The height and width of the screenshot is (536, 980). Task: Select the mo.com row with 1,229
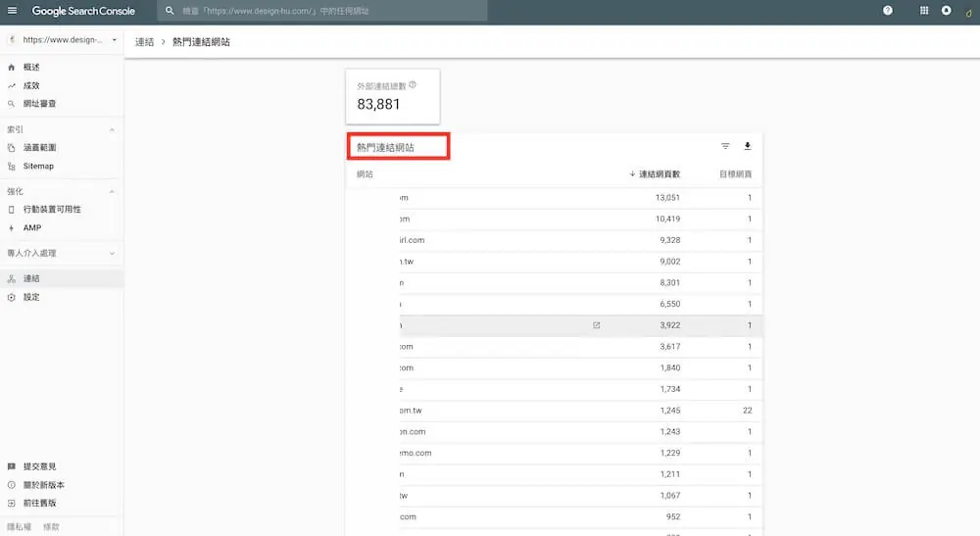[x=555, y=453]
